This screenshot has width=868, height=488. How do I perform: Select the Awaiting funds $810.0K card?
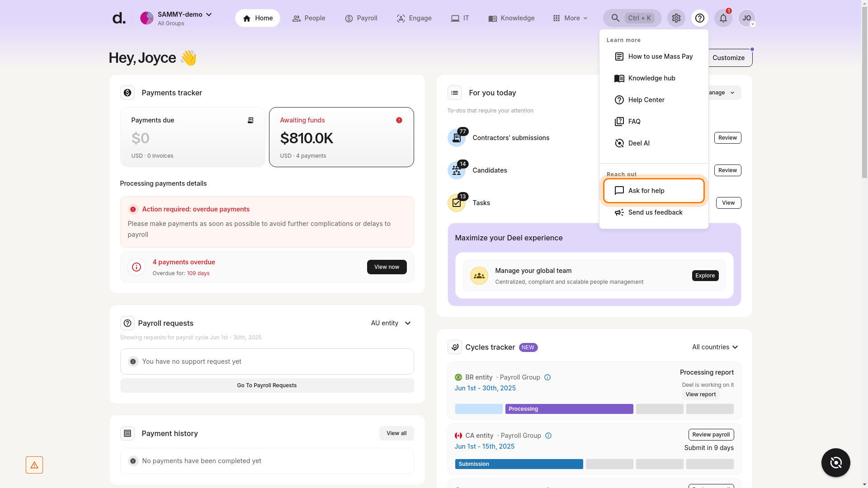341,137
